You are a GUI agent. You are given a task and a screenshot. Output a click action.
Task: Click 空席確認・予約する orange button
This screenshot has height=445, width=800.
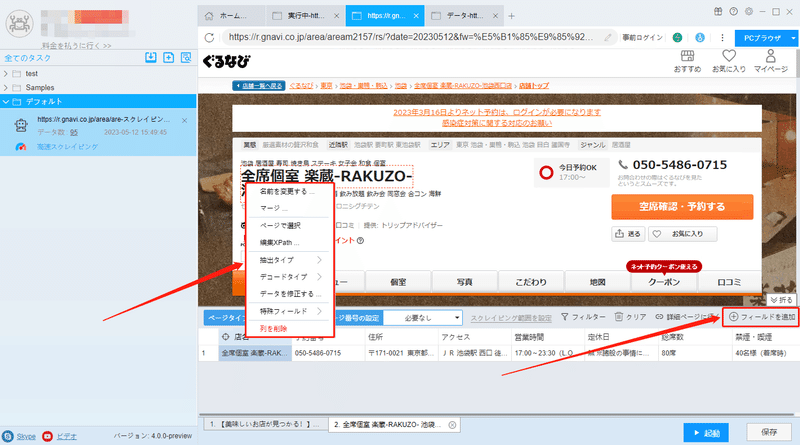tap(682, 207)
